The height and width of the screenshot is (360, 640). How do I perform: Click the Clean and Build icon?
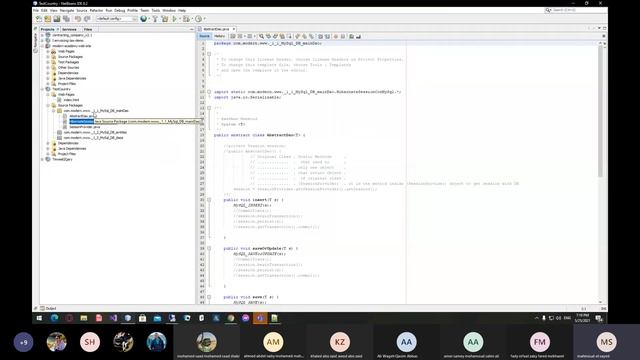pos(164,19)
